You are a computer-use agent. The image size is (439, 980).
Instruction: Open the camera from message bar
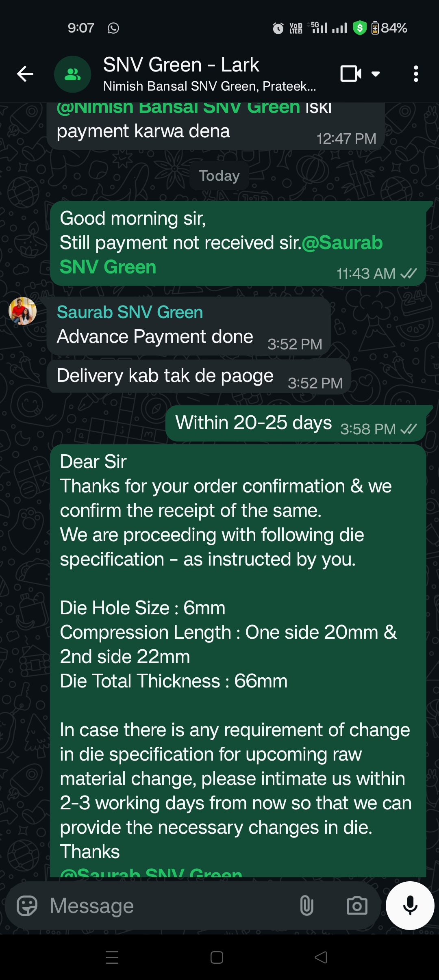click(357, 906)
